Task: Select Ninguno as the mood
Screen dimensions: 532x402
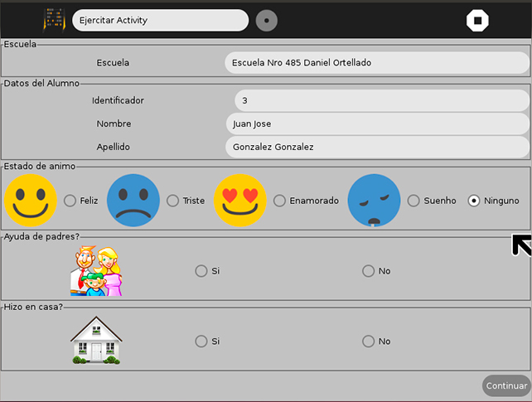Action: tap(474, 201)
